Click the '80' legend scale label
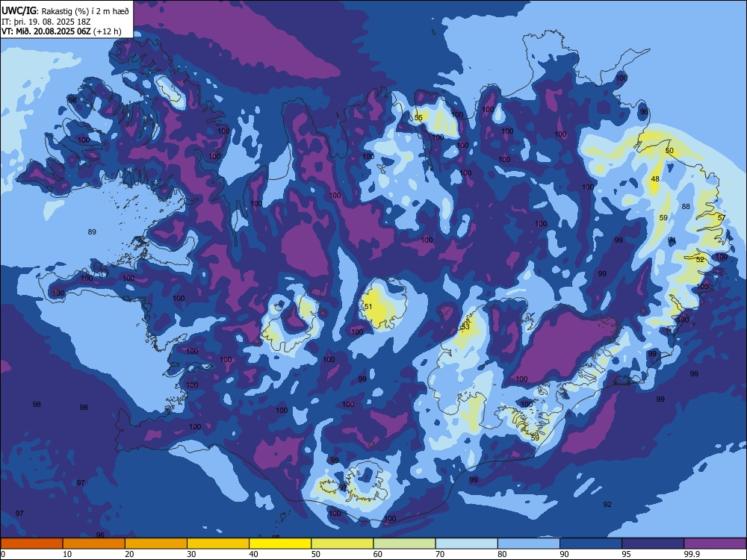The width and height of the screenshot is (747, 560). [x=502, y=554]
